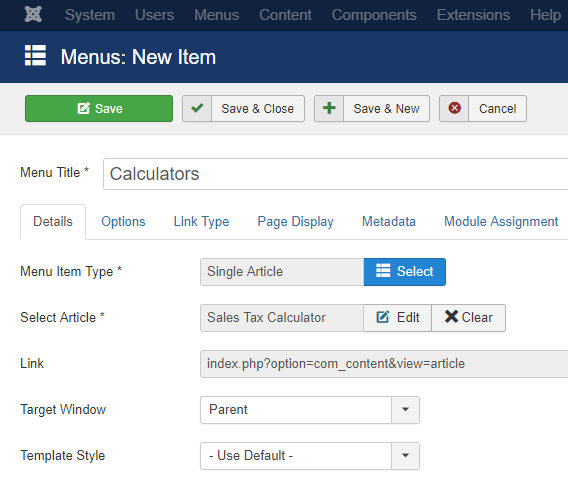
Task: Open the Link Type tab
Action: [x=201, y=221]
